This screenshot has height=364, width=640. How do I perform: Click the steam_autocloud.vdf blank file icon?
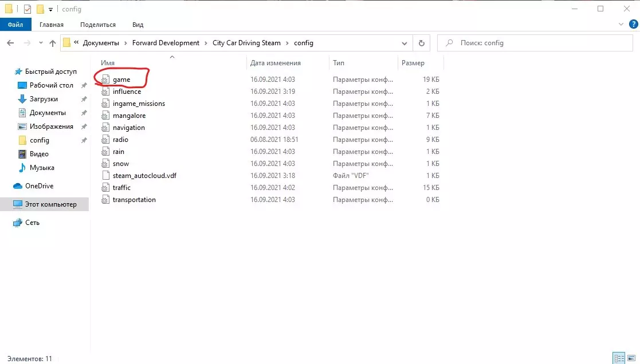[x=105, y=176]
